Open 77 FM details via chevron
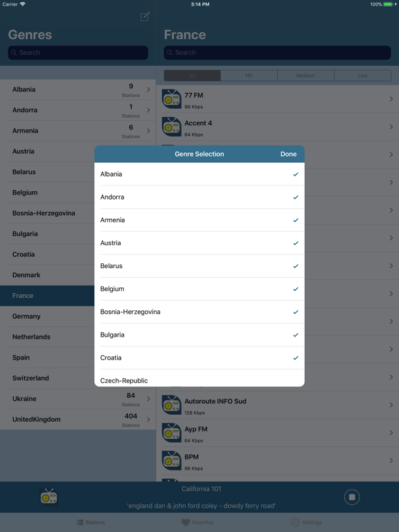Screen dimensions: 399x532 (391, 99)
